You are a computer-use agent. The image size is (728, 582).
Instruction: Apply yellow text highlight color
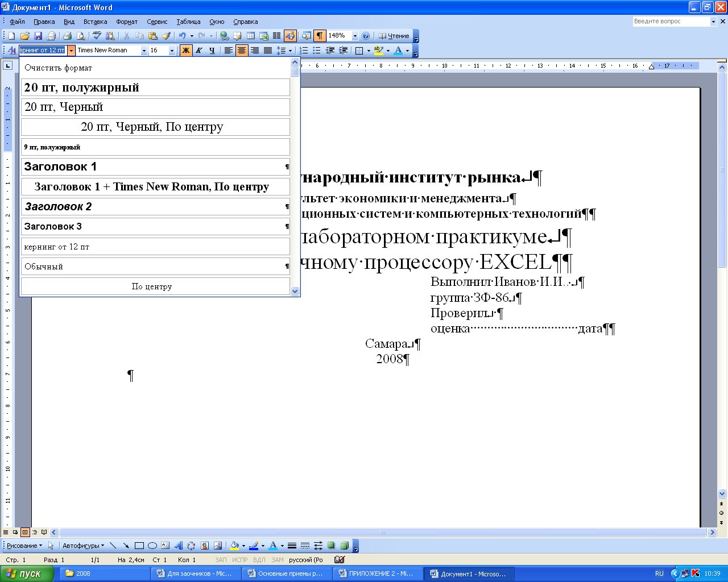pyautogui.click(x=378, y=51)
